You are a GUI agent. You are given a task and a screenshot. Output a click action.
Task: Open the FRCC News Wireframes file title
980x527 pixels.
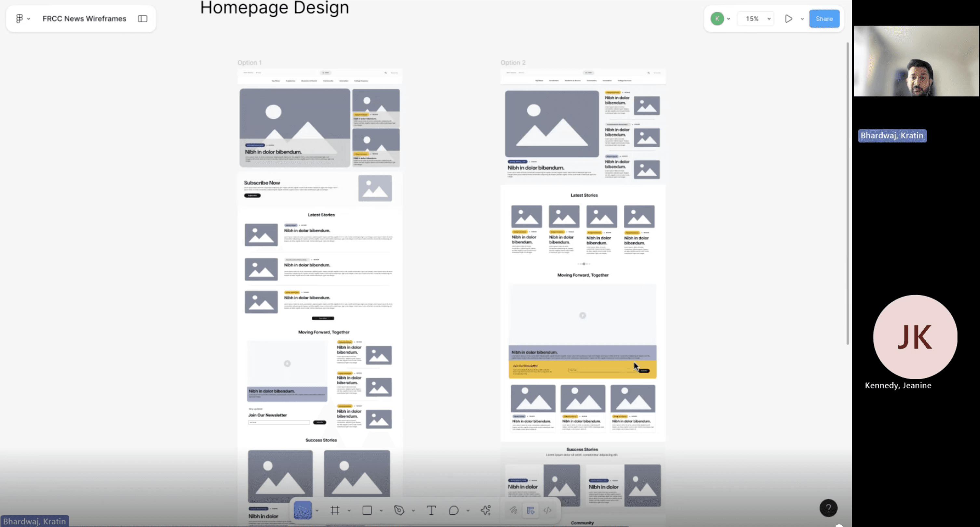tap(84, 19)
